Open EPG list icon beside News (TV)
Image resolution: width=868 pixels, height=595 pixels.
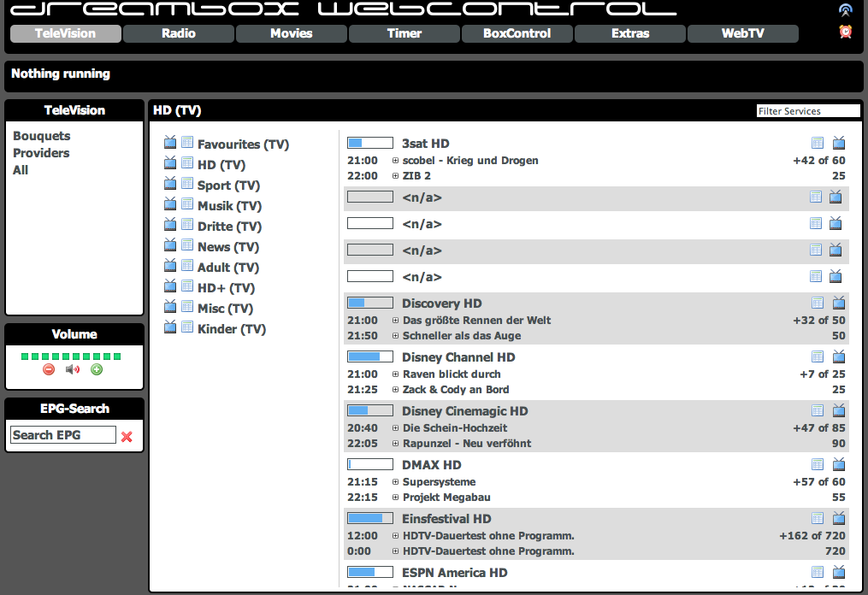pos(187,245)
